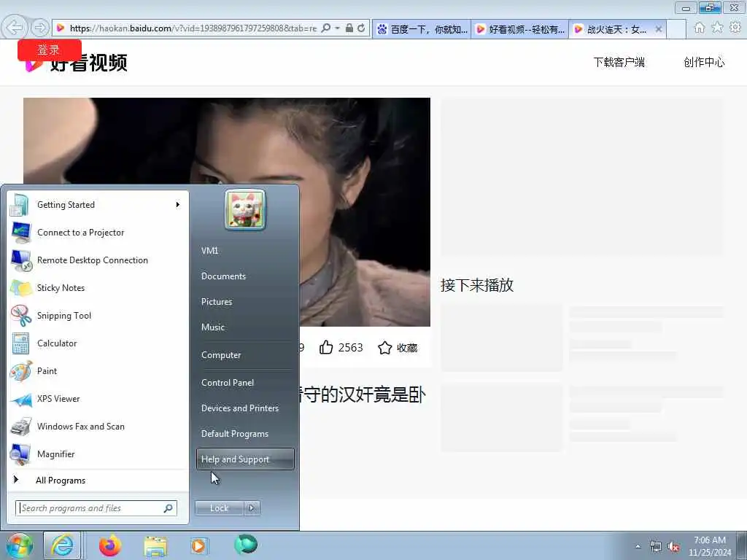Expand All Programs list

pos(98,480)
